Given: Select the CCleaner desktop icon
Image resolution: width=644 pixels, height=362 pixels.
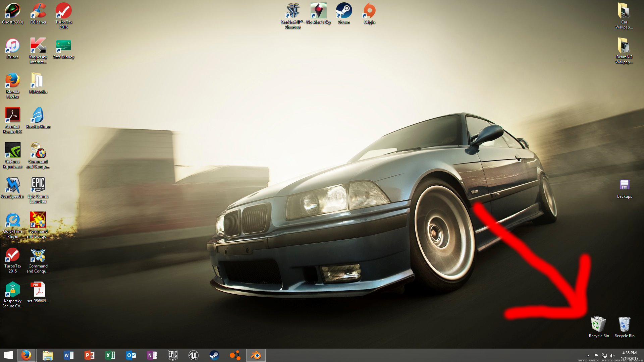Looking at the screenshot, I should coord(38,13).
